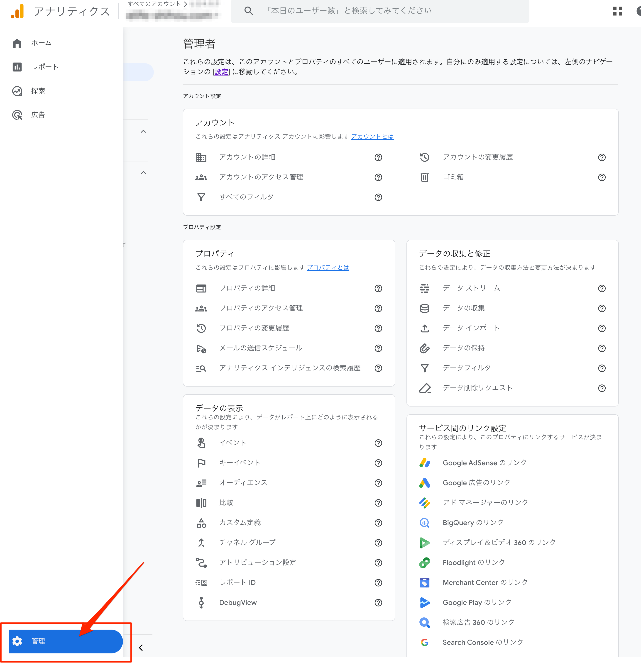The width and height of the screenshot is (641, 672).
Task: Open Merchant Center のリンク
Action: (x=485, y=582)
